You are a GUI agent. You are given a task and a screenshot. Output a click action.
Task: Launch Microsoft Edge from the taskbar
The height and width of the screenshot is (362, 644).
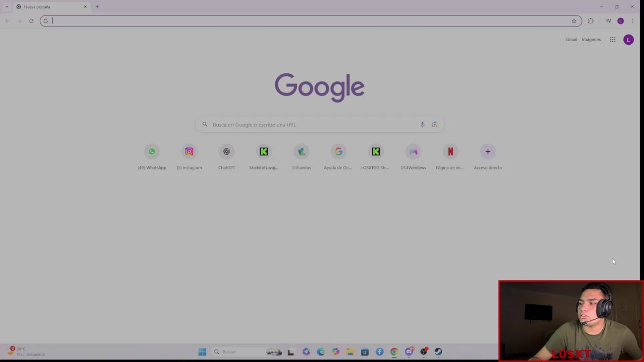point(320,352)
